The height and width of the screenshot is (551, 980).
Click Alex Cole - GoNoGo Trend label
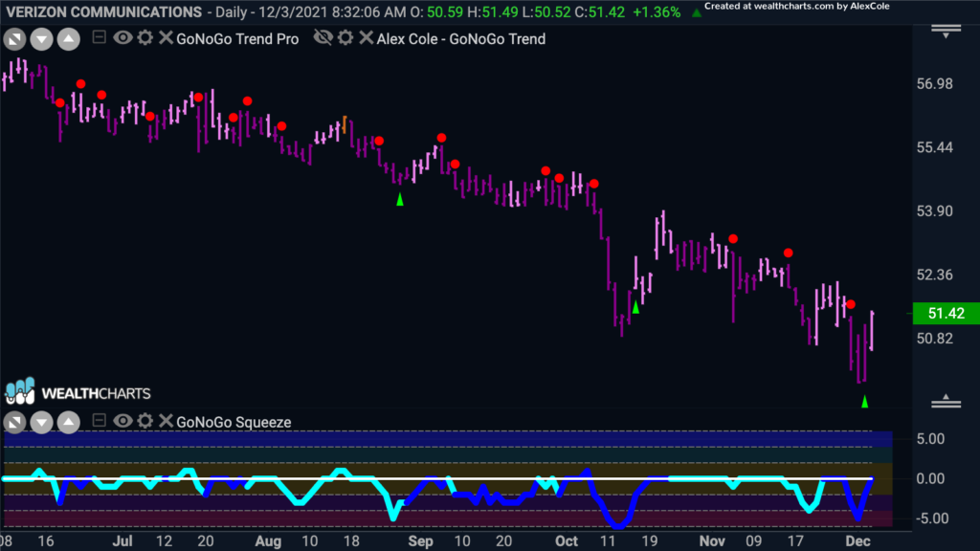click(461, 38)
